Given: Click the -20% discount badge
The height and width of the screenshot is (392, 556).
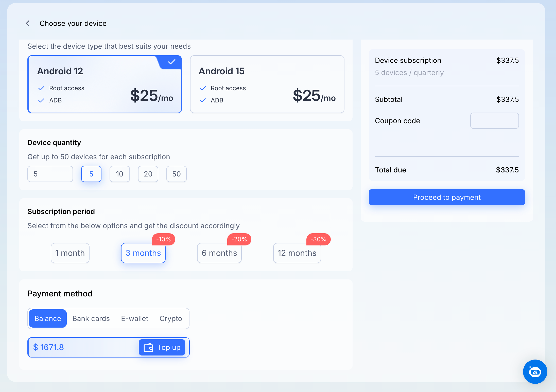Looking at the screenshot, I should click(x=239, y=239).
